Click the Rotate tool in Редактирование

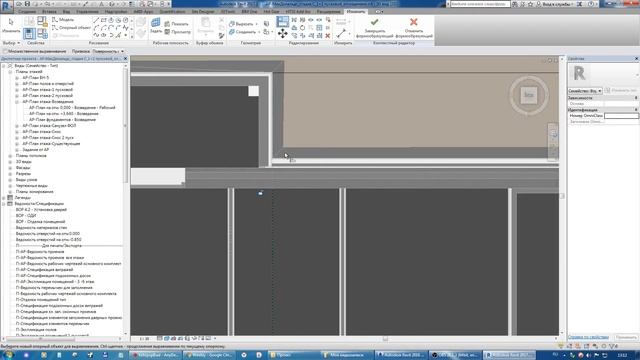pyautogui.click(x=302, y=28)
